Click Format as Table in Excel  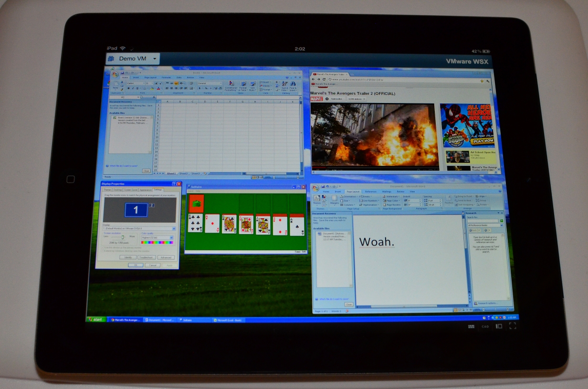point(242,85)
